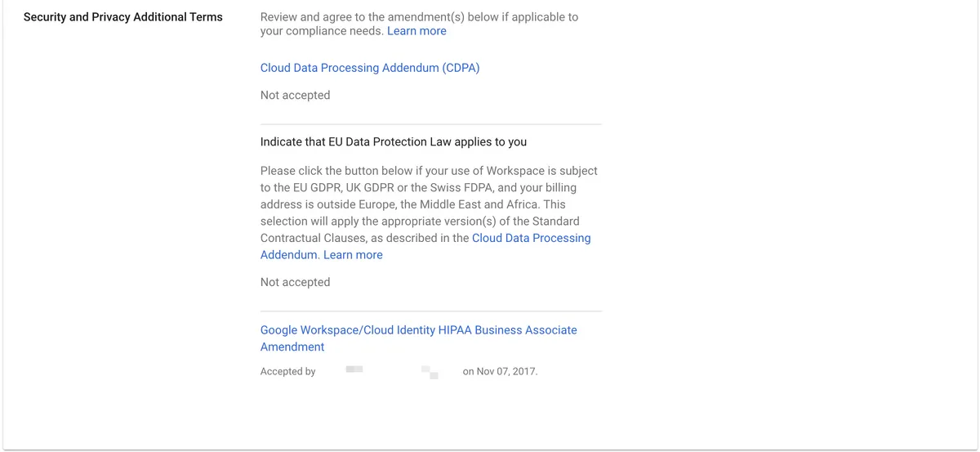Open Learn more link after Addendum text
Screen dimensions: 980x452
pyautogui.click(x=353, y=255)
